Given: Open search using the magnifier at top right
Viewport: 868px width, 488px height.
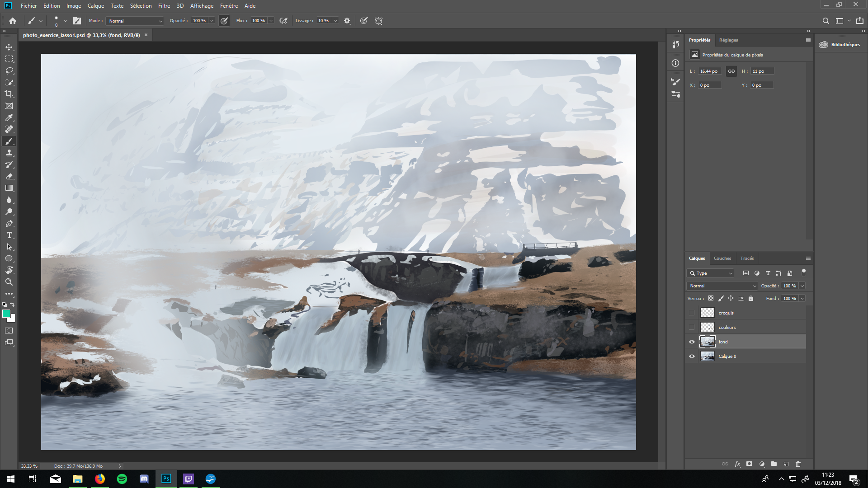Looking at the screenshot, I should tap(826, 21).
